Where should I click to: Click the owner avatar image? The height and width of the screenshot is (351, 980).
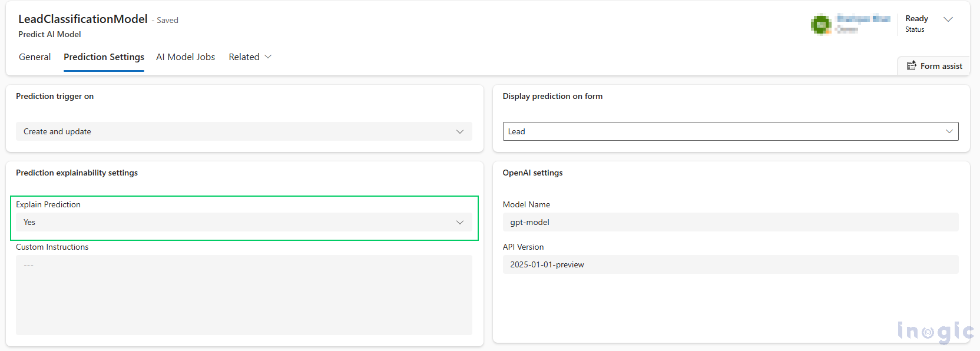click(x=821, y=24)
